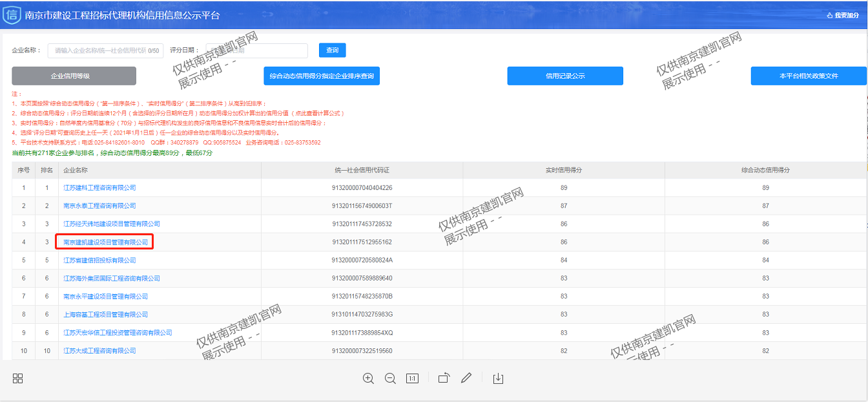Screen dimensions: 868x402
Task: Download the image via download icon
Action: (498, 379)
